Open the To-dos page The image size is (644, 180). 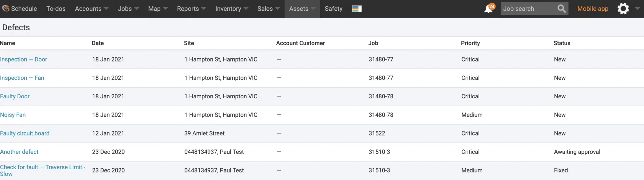[x=56, y=9]
